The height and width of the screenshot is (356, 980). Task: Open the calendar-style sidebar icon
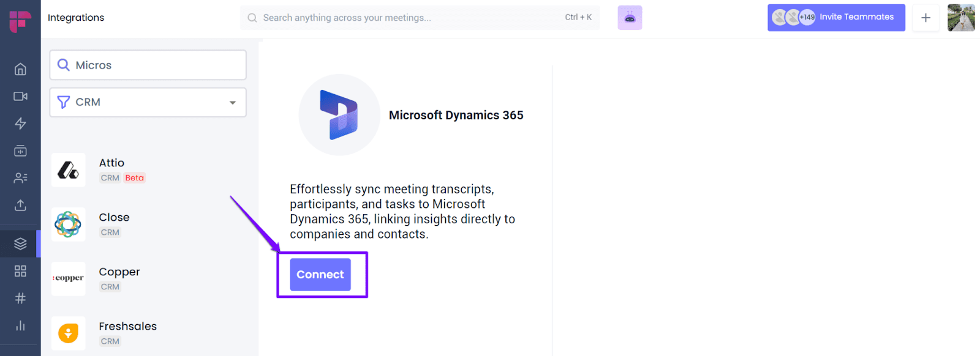point(20,150)
